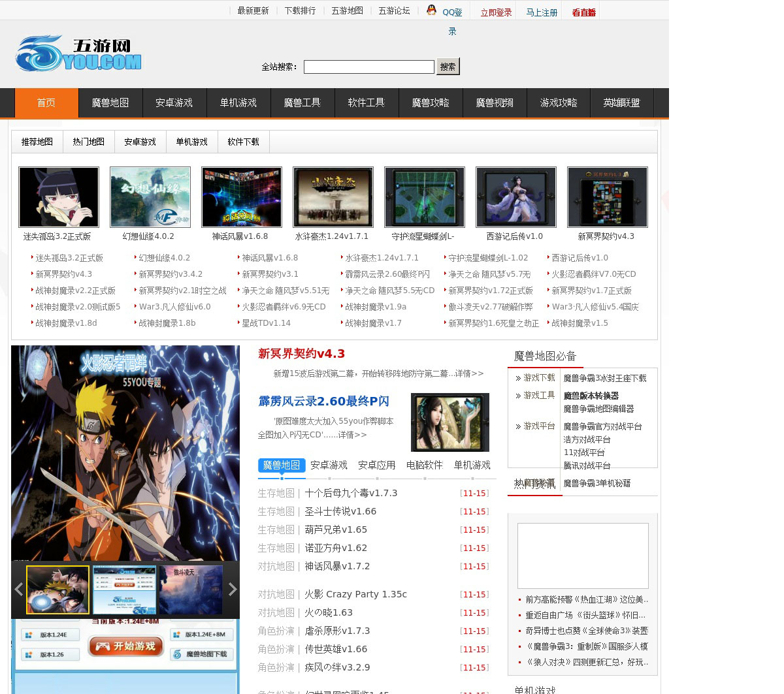
Task: Open the 英雄联盟 navigation item
Action: point(622,103)
